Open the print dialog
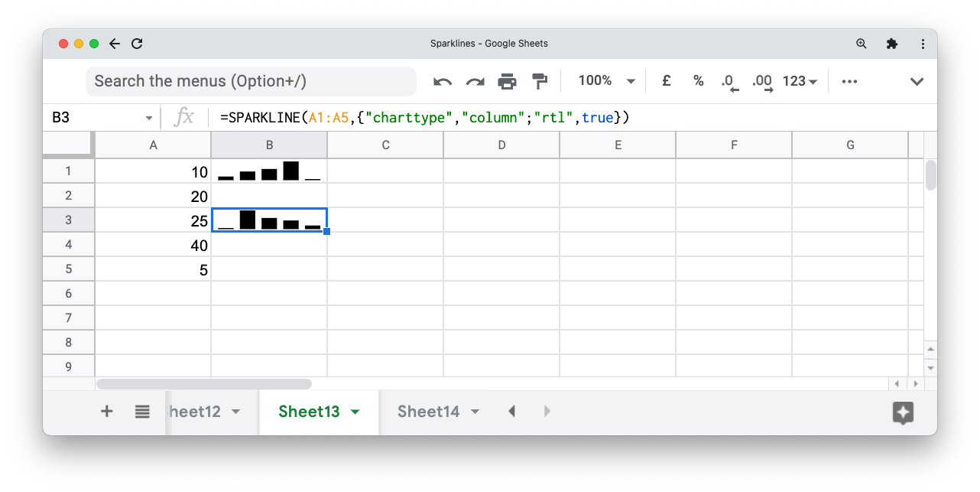Screen dimensions: 980x492 click(508, 80)
